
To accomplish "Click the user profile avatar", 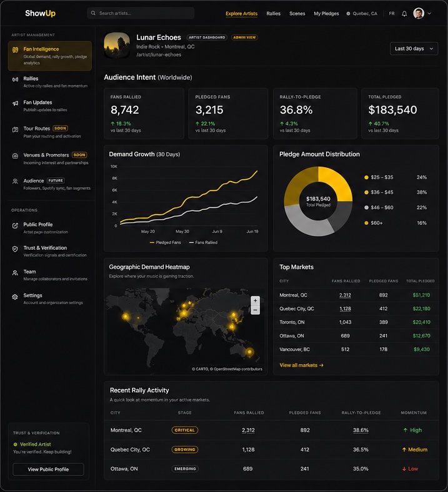I will tap(419, 14).
